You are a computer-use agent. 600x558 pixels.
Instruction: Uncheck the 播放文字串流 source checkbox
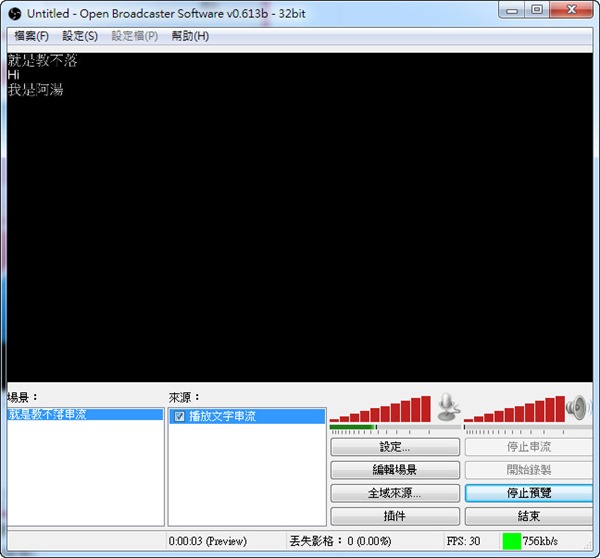[179, 416]
